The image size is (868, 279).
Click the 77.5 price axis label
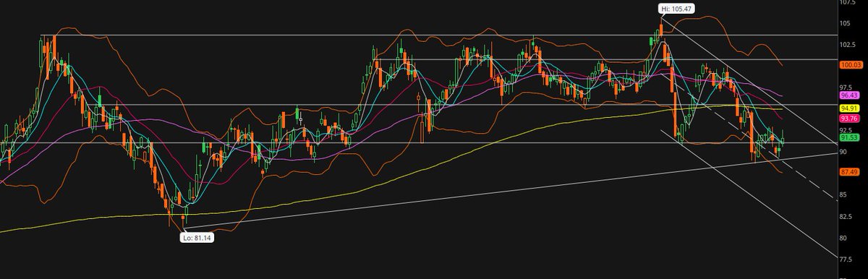pyautogui.click(x=846, y=259)
